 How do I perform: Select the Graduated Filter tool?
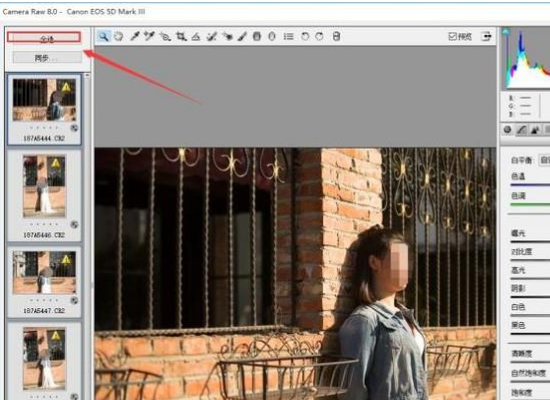(257, 36)
